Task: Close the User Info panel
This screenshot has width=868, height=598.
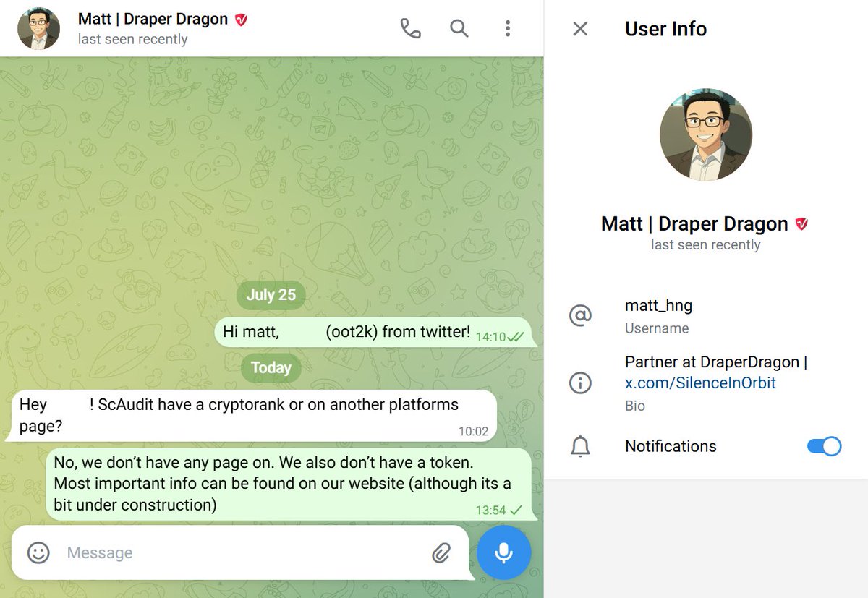Action: click(x=580, y=29)
